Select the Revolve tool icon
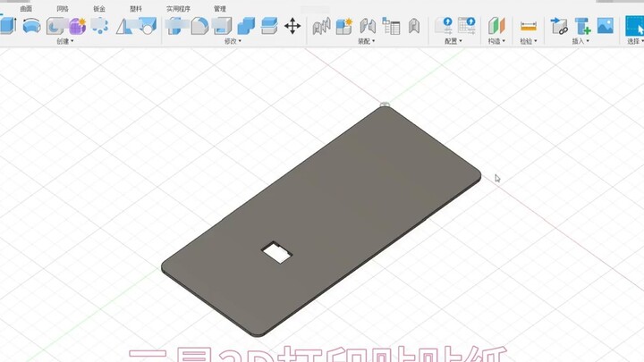This screenshot has width=644, height=362. coord(31,26)
